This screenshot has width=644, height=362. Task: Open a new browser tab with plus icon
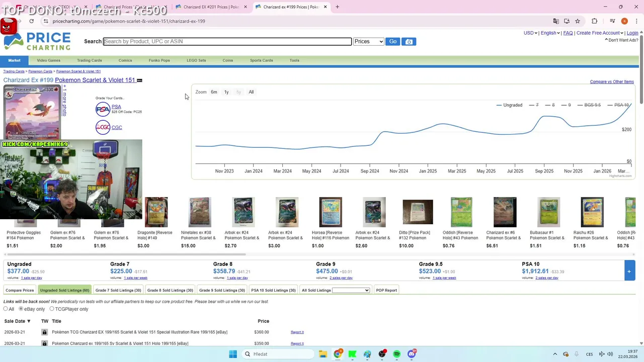337,7
